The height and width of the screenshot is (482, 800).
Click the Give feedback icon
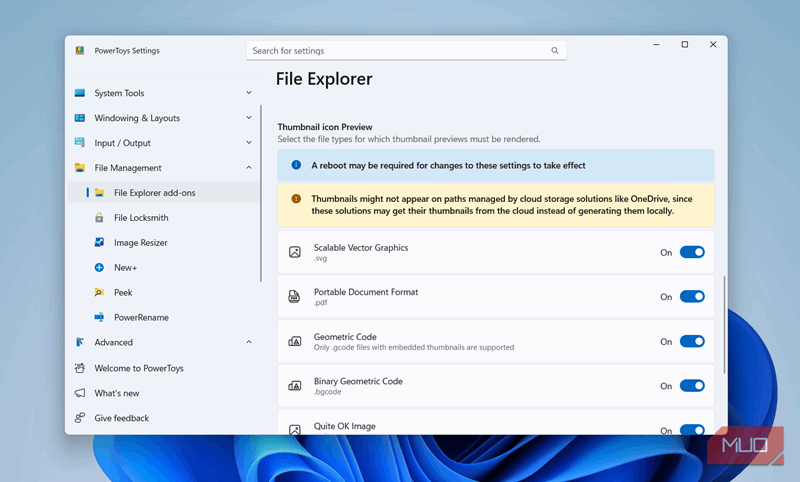(80, 418)
